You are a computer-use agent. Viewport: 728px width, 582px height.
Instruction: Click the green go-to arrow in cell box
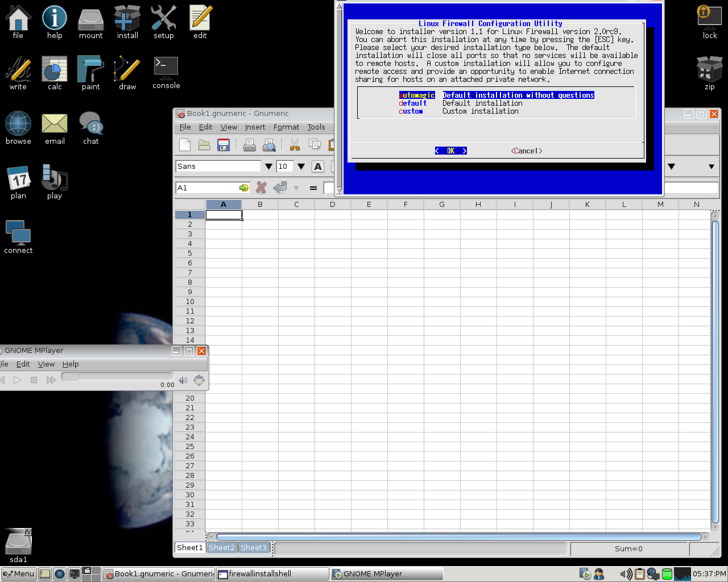pos(244,188)
